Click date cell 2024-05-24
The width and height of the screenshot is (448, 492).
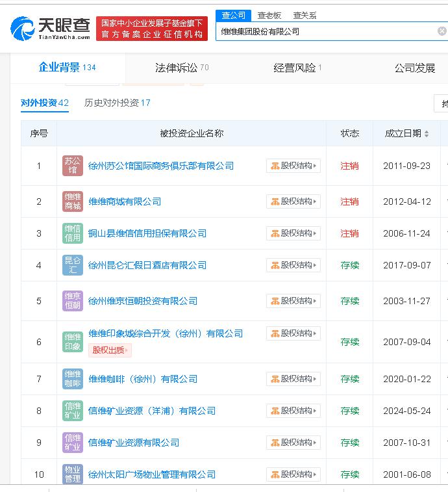(x=406, y=411)
